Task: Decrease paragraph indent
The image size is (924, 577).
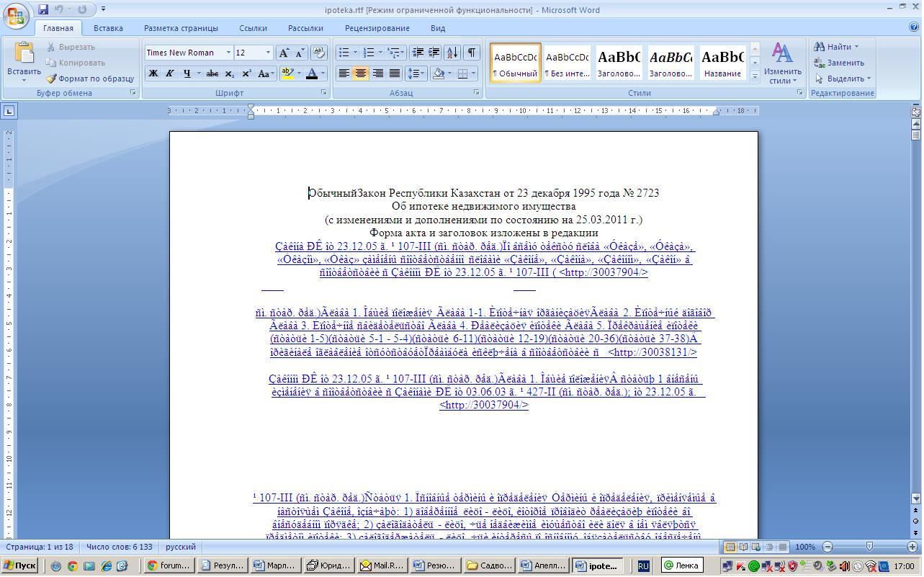Action: (x=418, y=53)
